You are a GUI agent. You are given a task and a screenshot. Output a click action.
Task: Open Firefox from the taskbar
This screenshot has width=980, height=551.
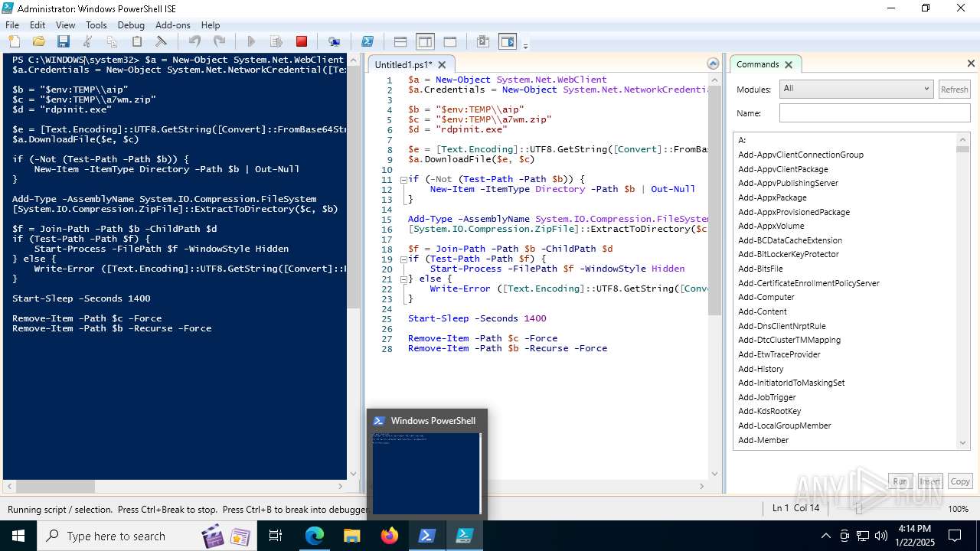[x=390, y=536]
